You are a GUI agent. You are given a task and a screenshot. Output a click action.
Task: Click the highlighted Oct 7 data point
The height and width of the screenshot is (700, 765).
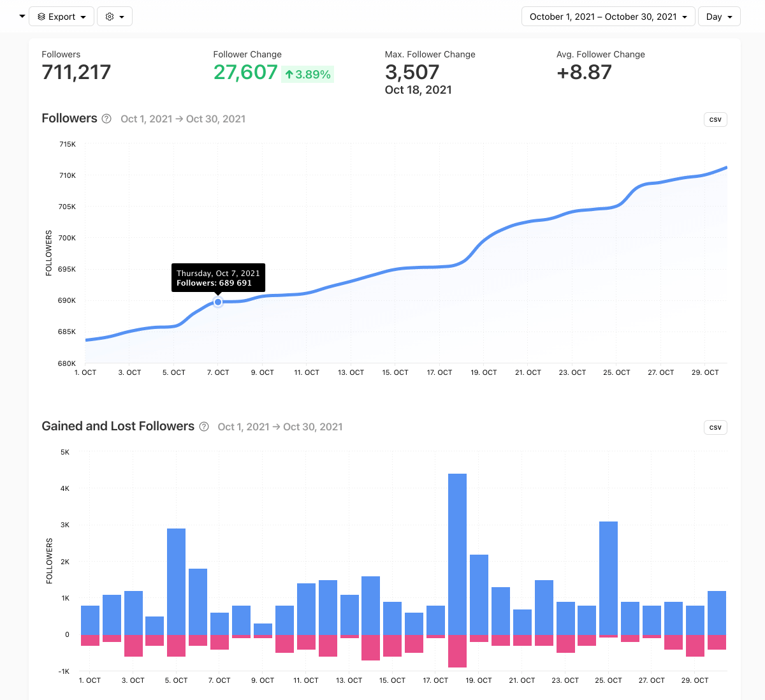(218, 302)
